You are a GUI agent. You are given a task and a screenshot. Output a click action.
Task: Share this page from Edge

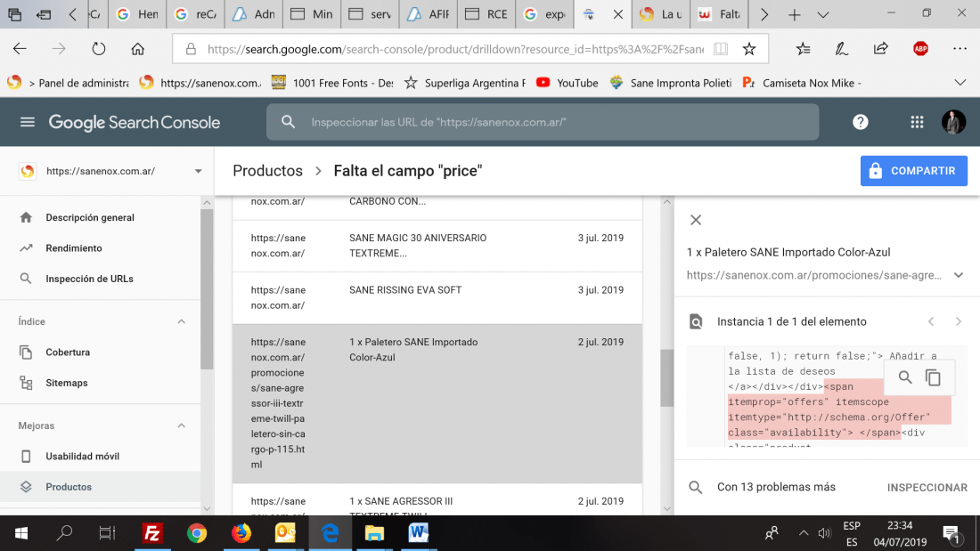[880, 49]
